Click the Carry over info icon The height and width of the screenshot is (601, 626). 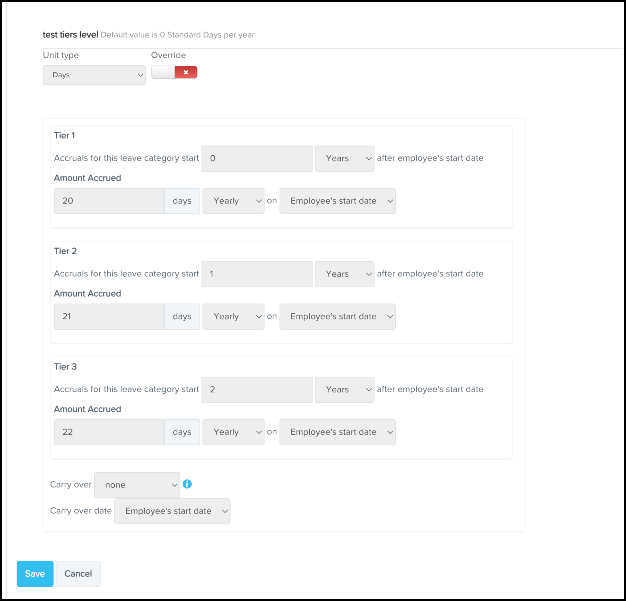[187, 484]
